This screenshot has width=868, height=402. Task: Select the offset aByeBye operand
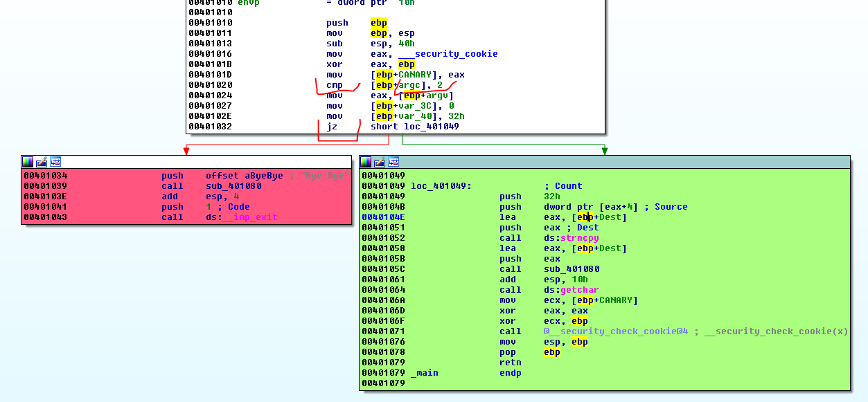tap(244, 176)
